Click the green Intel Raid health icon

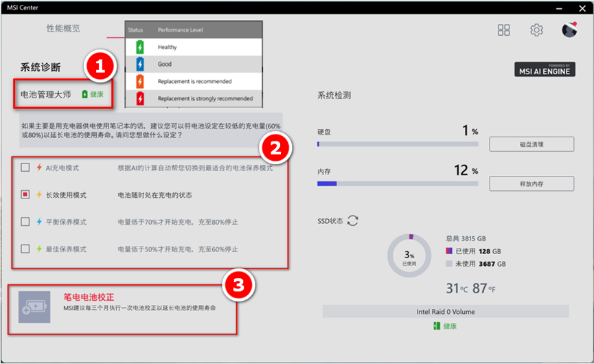coord(436,326)
